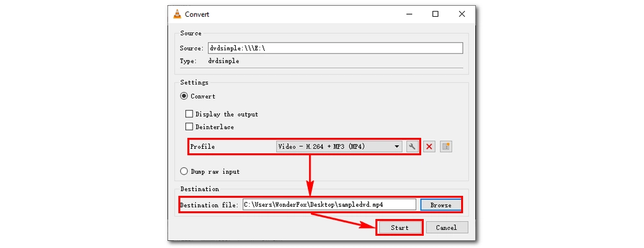Viewport: 644px width, 248px height.
Task: Click the 'Profile' label
Action: 202,147
